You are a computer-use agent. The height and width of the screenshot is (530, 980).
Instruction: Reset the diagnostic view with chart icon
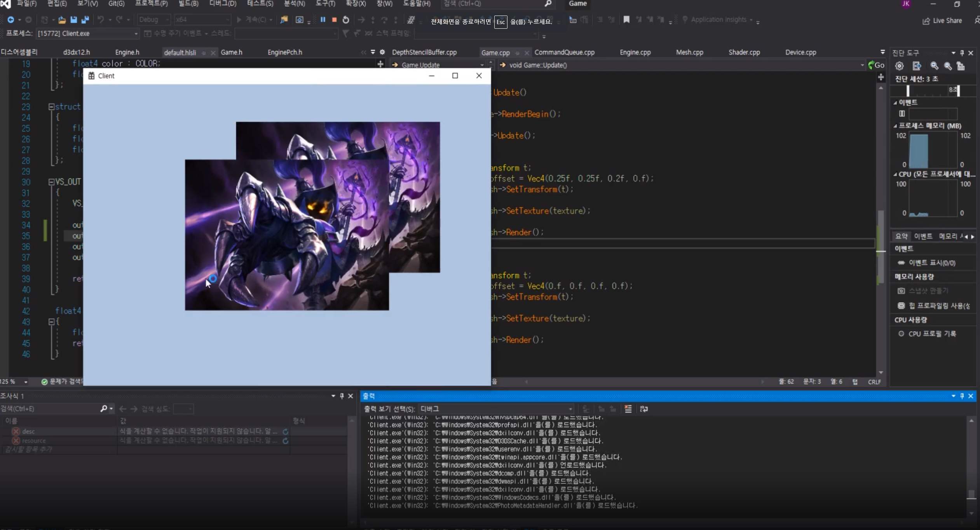pos(961,66)
